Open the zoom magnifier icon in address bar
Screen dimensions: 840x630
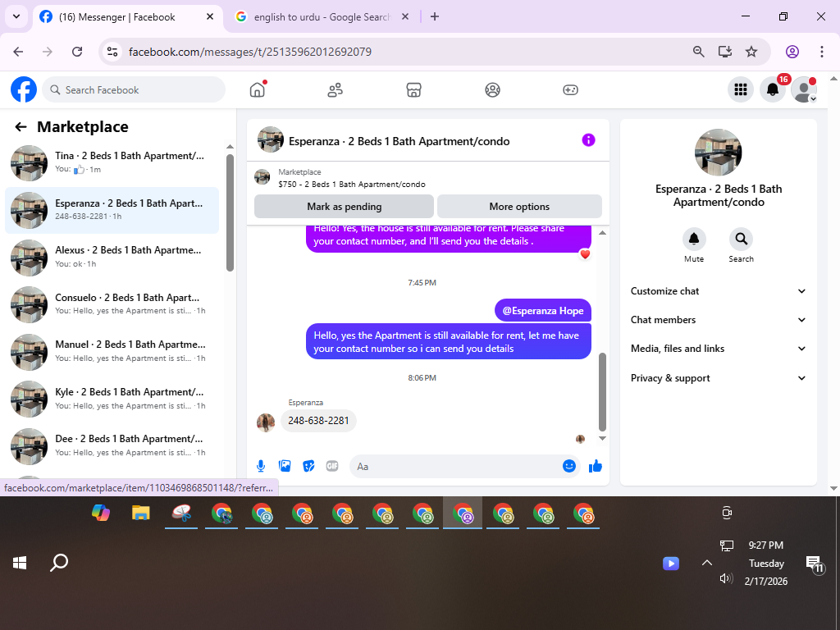click(x=698, y=52)
